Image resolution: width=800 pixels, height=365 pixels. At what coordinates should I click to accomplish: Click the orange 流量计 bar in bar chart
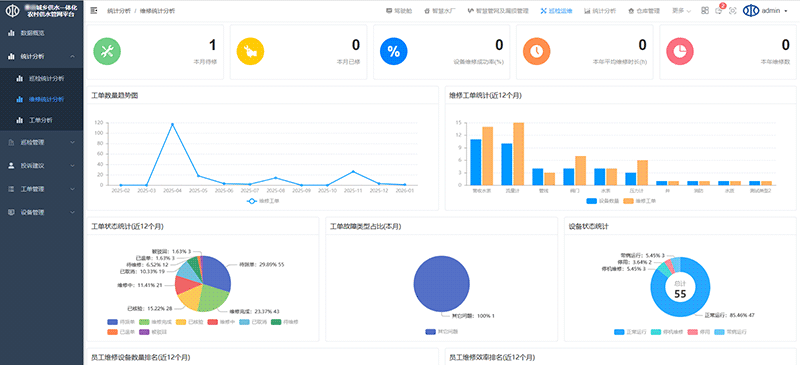click(518, 154)
